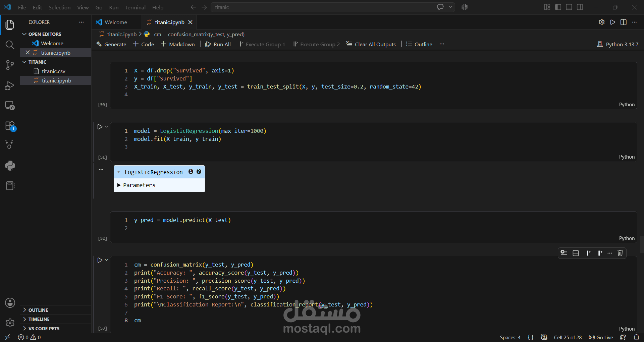The width and height of the screenshot is (644, 342).
Task: Click the titanic search command box
Action: 322,7
